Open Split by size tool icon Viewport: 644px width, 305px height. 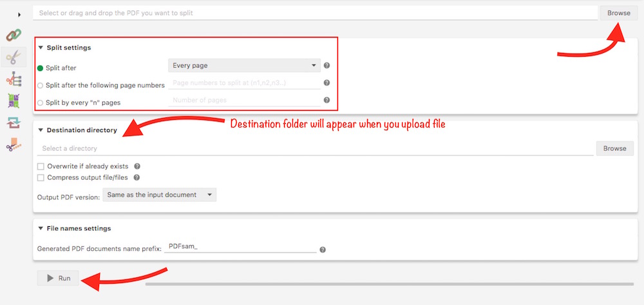point(14,145)
